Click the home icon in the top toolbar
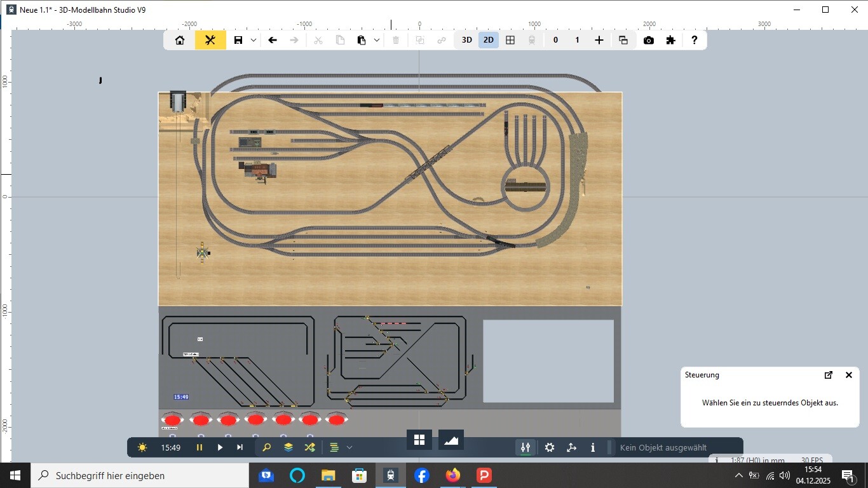868x488 pixels. pos(180,40)
